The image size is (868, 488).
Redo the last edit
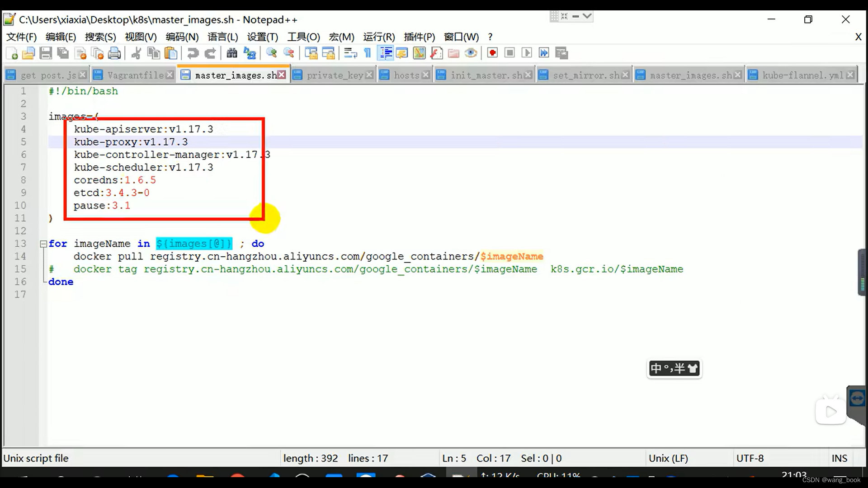coord(210,53)
